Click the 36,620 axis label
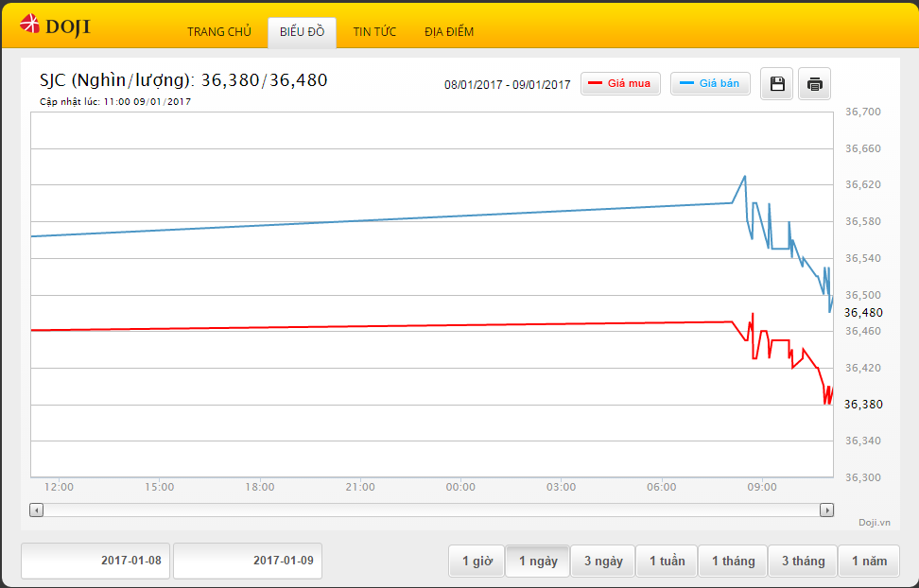This screenshot has height=588, width=919. coord(862,184)
